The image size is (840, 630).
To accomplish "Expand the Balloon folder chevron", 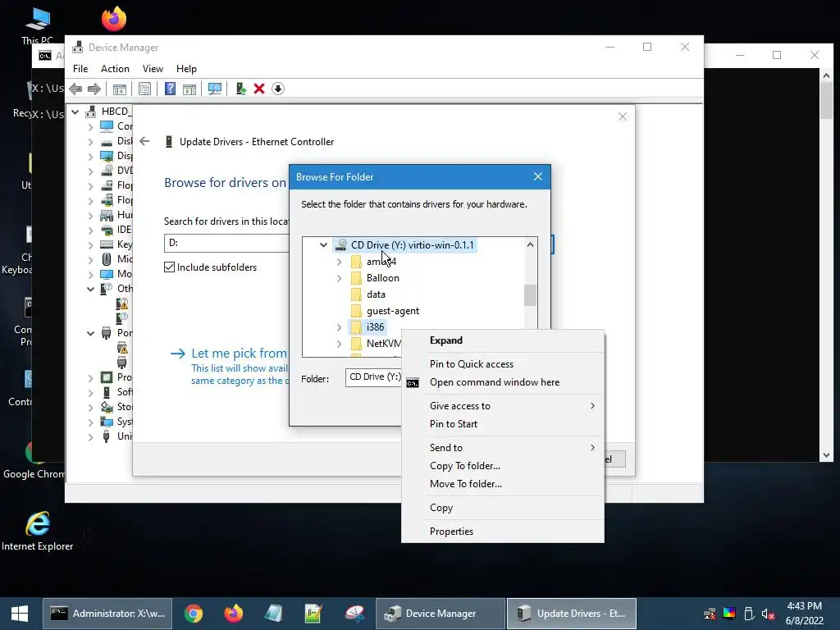I will pos(339,279).
